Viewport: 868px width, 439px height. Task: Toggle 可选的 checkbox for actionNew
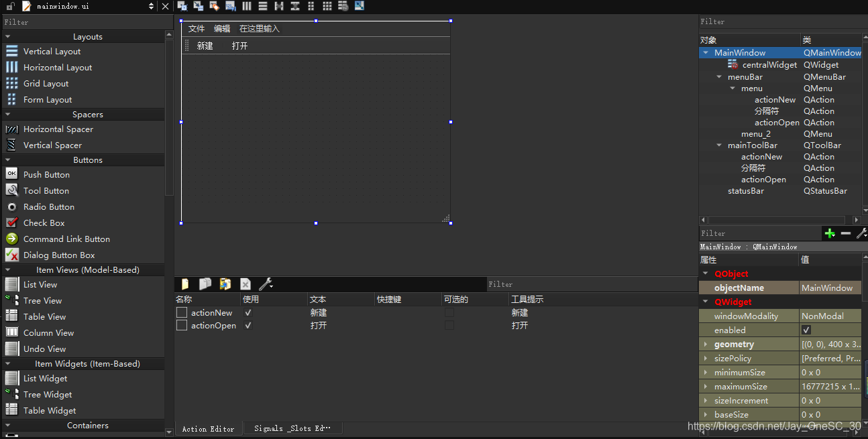[449, 312]
